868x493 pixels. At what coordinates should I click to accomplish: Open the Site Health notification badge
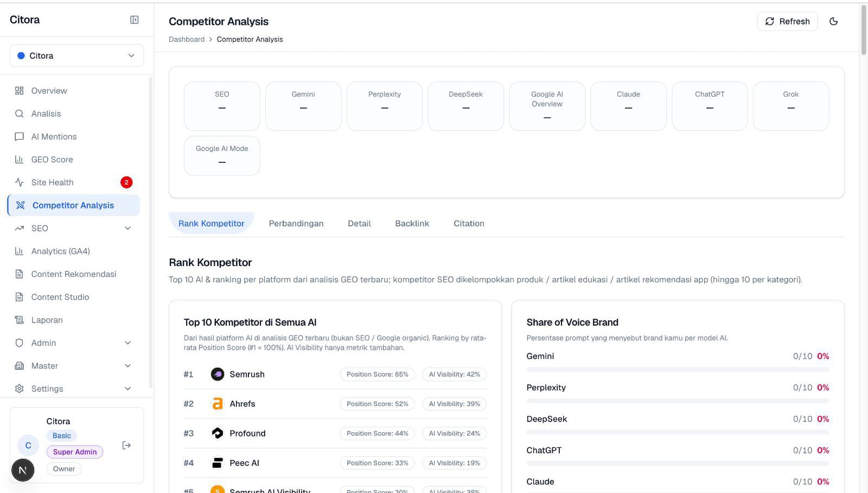click(126, 182)
